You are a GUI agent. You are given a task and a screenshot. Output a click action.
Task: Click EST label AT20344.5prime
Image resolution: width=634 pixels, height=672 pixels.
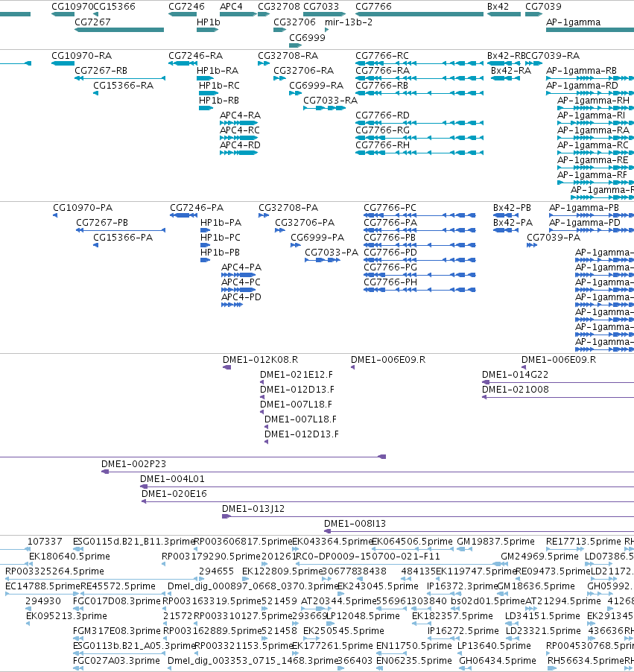tap(338, 601)
